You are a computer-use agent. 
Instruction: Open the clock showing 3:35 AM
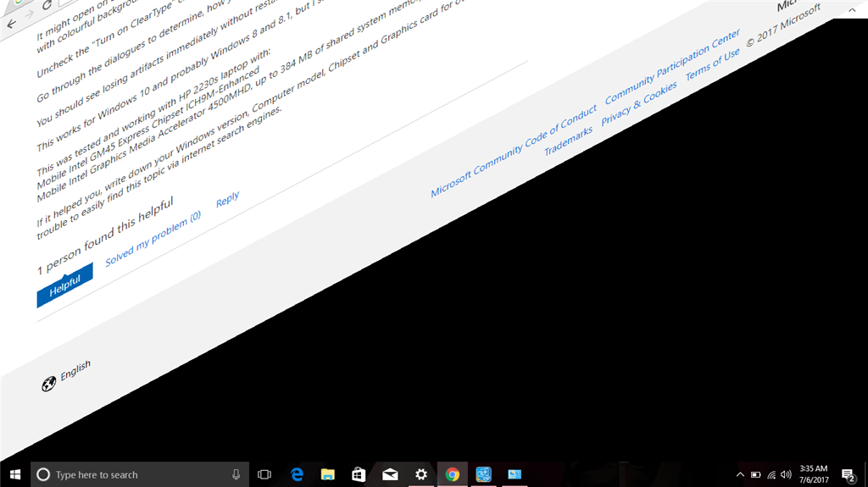tap(814, 474)
